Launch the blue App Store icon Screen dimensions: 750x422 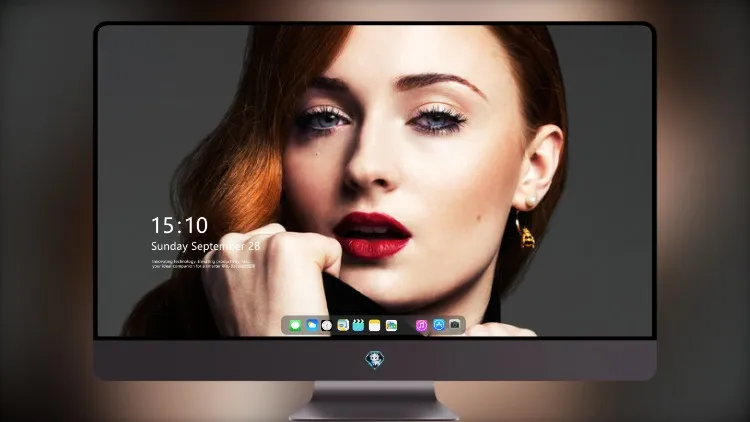coord(439,325)
